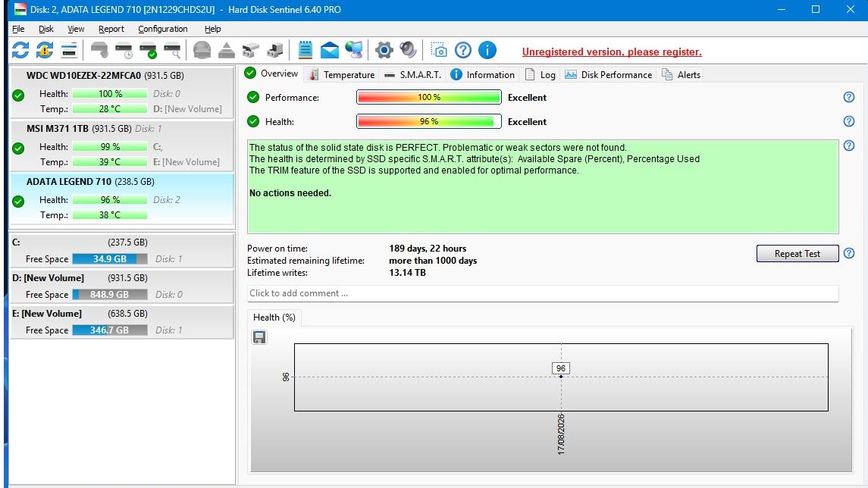
Task: Click the floppy disk save graph icon
Action: [259, 337]
